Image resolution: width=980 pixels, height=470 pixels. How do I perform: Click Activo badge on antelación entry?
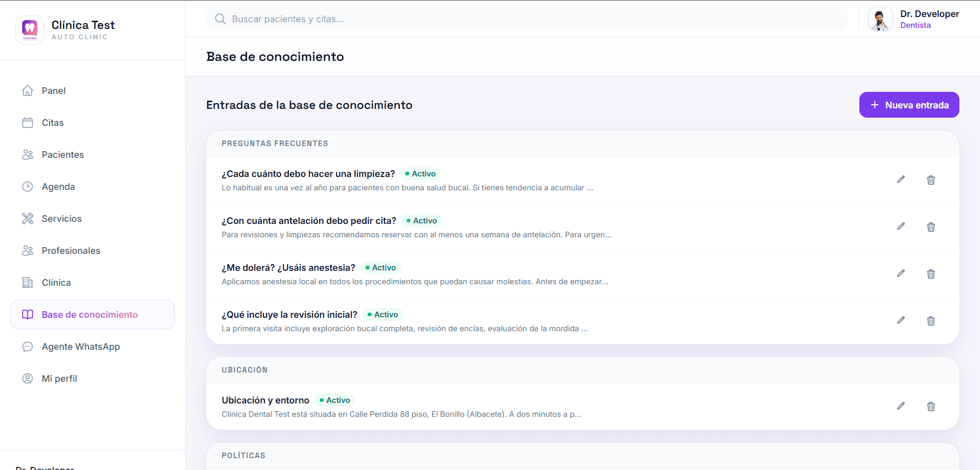tap(422, 221)
